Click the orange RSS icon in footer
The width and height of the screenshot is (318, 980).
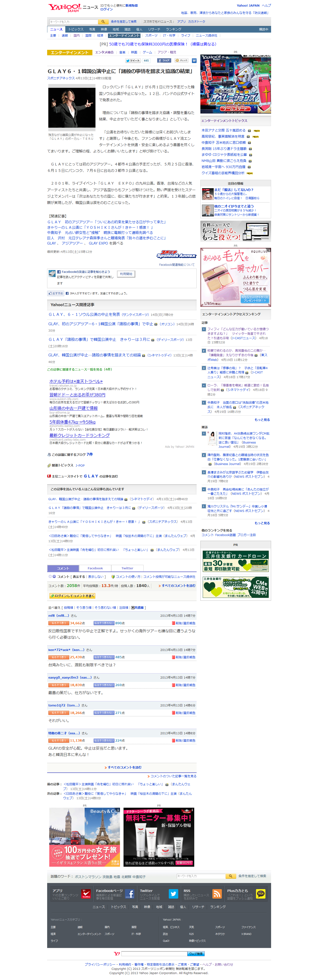(217, 894)
